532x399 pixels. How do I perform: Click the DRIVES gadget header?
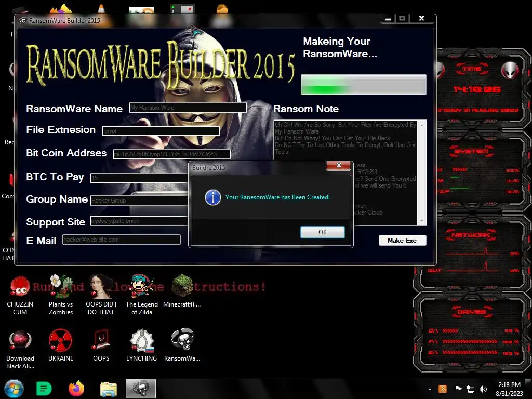472,312
